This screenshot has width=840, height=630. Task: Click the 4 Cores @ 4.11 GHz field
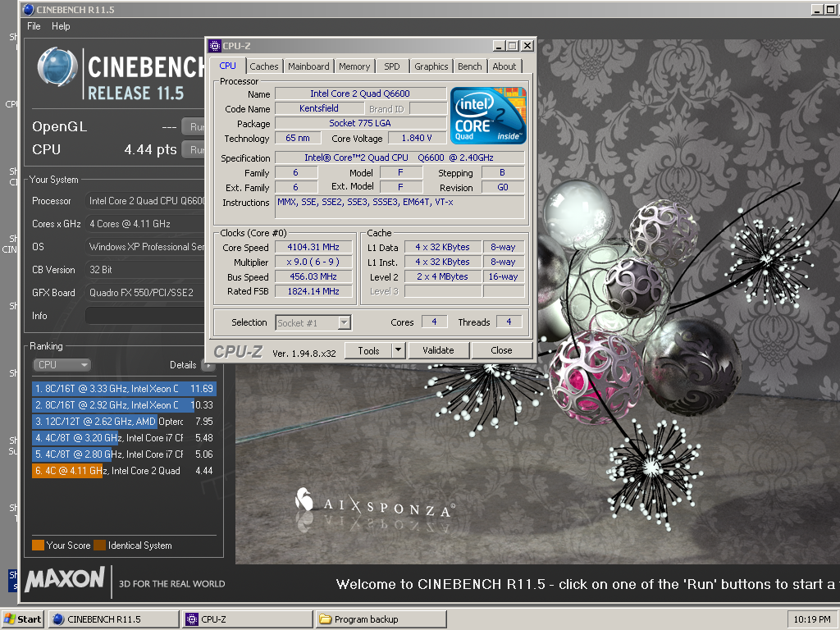pyautogui.click(x=145, y=224)
